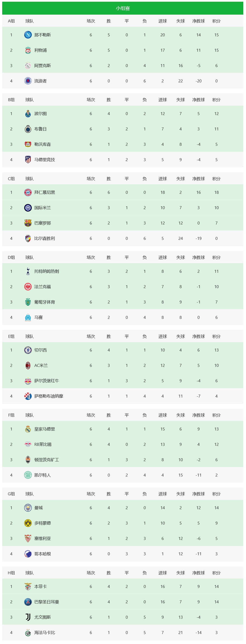246x644 pixels.
Task: Click the Real Madrid club crest
Action: pos(28,429)
